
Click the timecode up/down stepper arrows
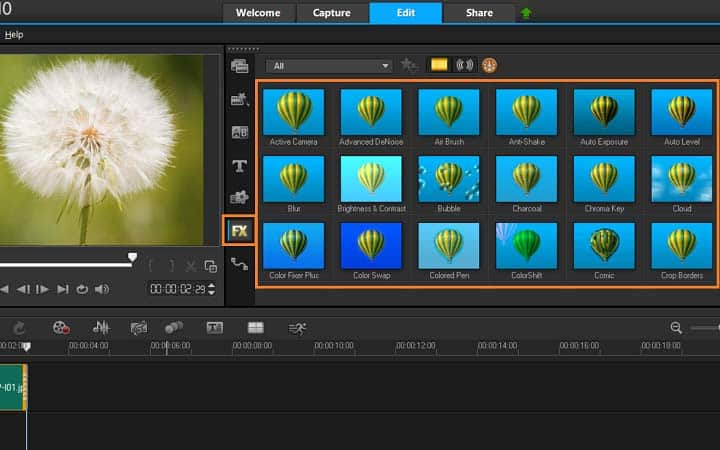211,289
